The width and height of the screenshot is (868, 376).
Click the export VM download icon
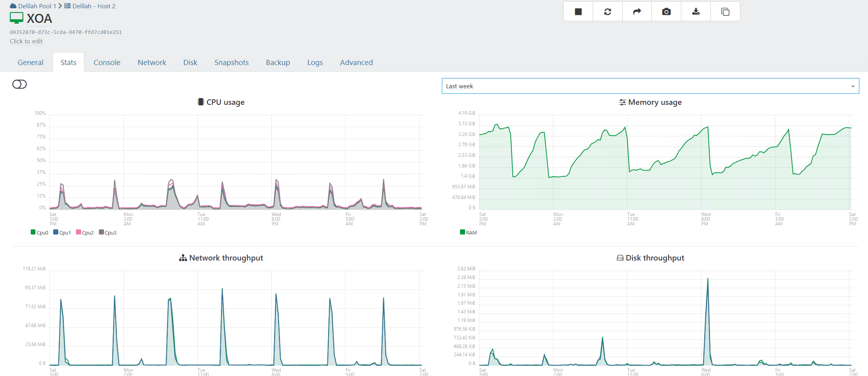click(696, 12)
